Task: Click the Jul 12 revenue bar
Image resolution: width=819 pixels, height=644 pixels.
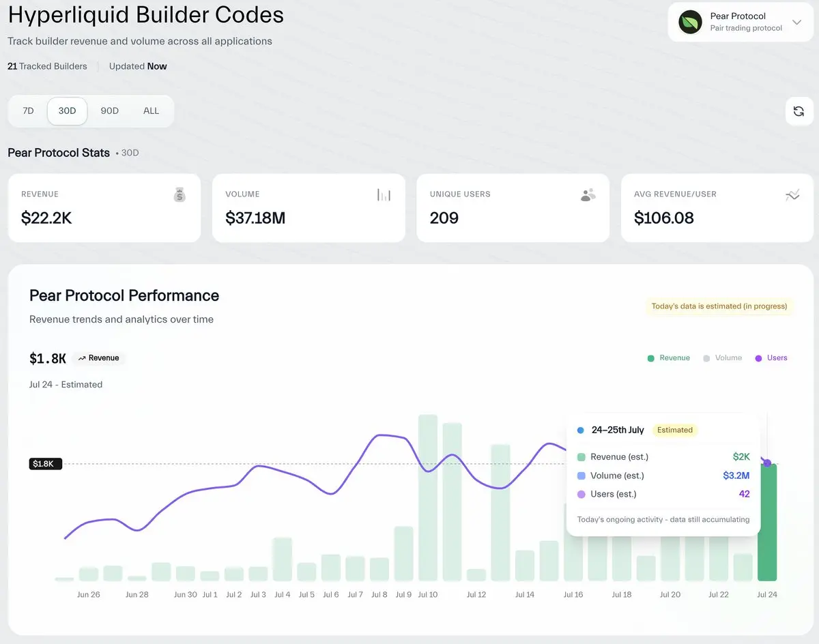Action: tap(476, 575)
